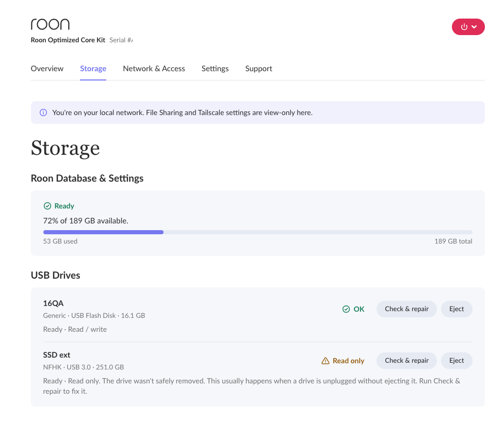The width and height of the screenshot is (504, 435).
Task: Open the red power menu dropdown
Action: point(468,27)
